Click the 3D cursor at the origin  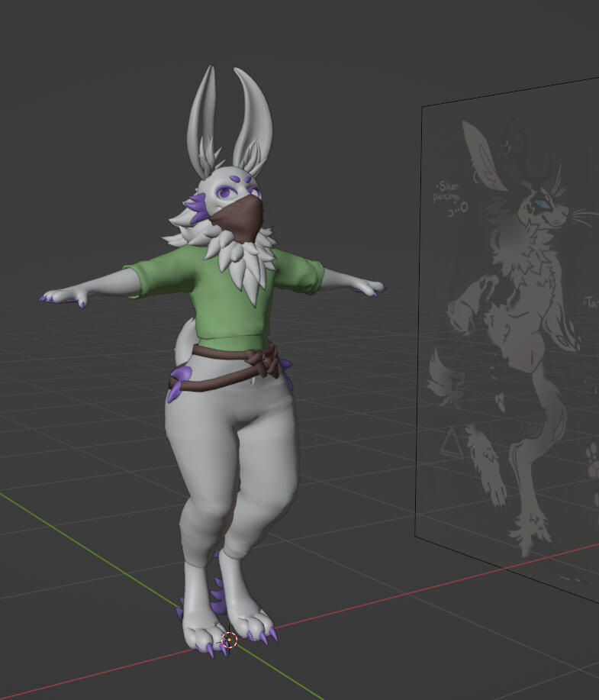[229, 640]
